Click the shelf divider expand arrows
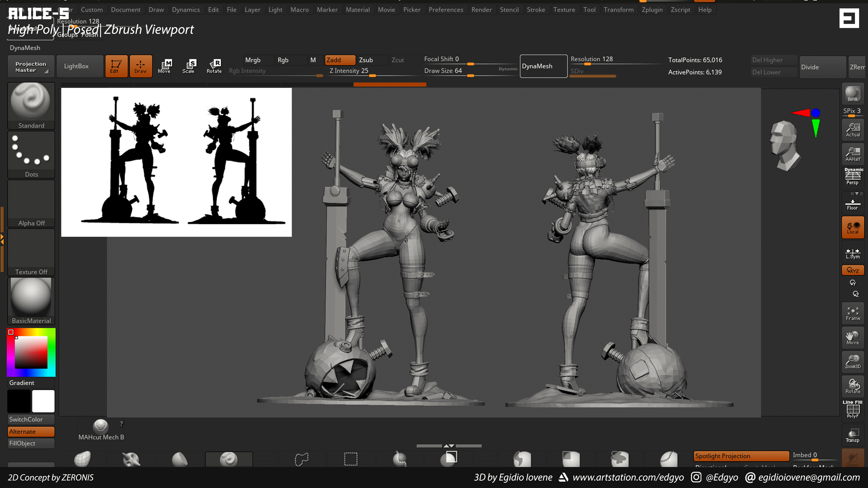 (449, 446)
